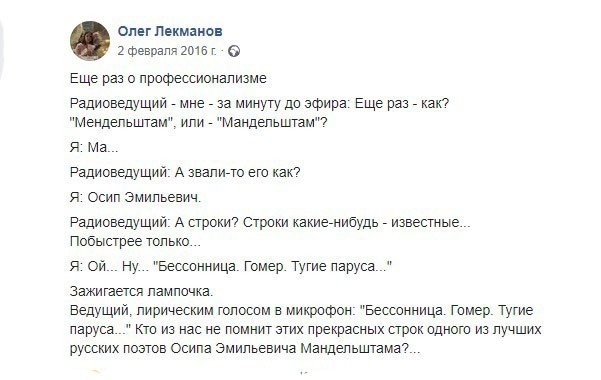The image size is (601, 380).
Task: Click the line ending with до эфира: Еще раз - как?
Action: coord(259,103)
